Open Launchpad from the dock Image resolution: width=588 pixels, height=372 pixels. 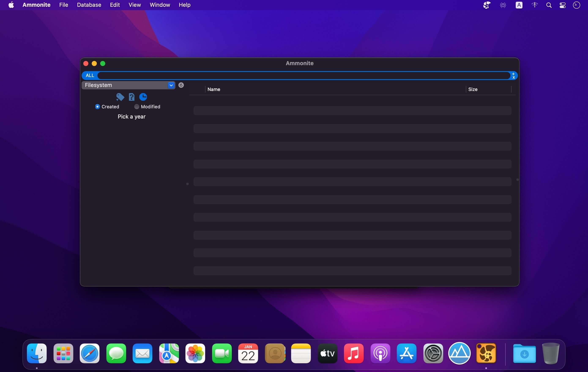pos(63,353)
